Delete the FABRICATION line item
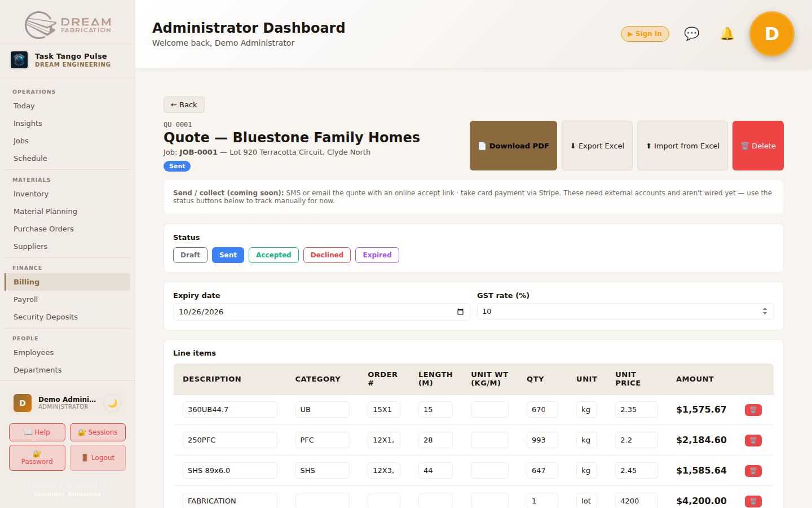Viewport: 812px width, 508px height. pos(753,501)
